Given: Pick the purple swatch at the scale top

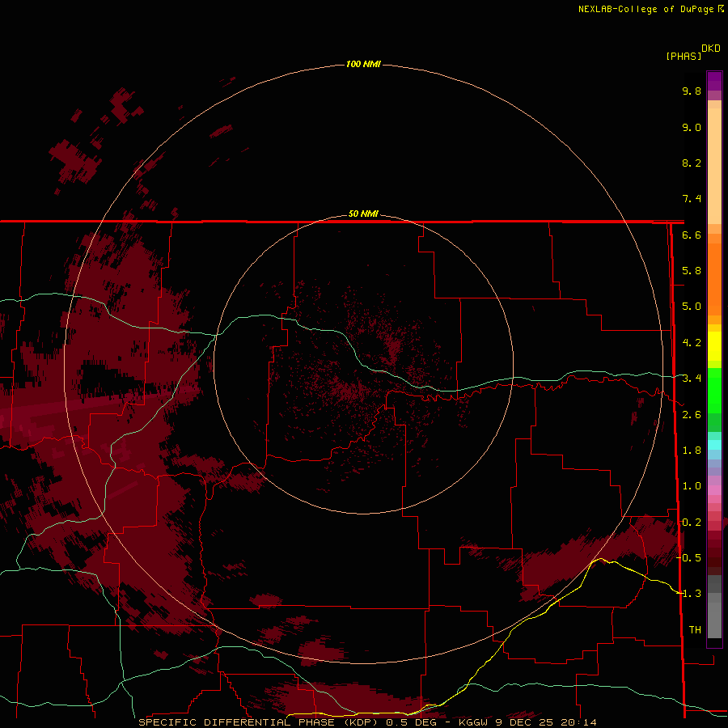Looking at the screenshot, I should pyautogui.click(x=714, y=81).
